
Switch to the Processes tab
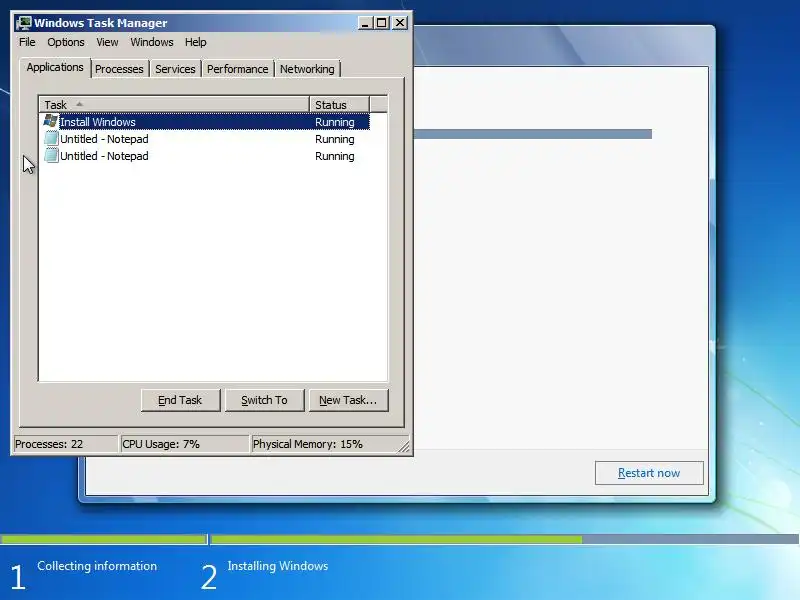119,69
